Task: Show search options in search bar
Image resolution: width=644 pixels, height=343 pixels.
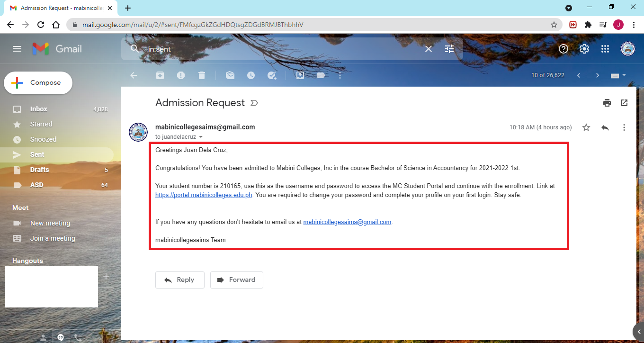Action: point(449,49)
